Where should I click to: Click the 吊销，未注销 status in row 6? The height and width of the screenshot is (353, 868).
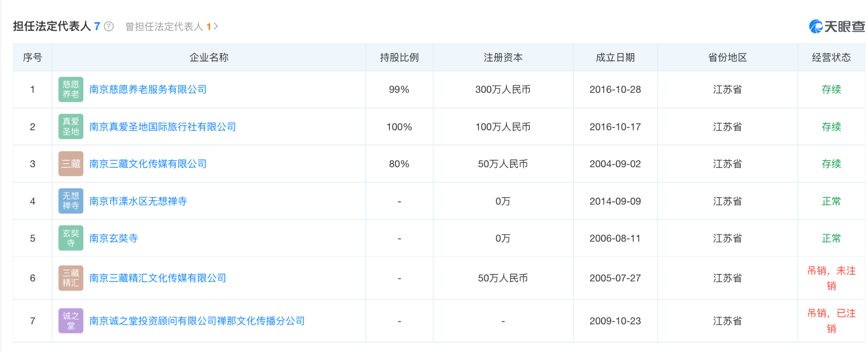pos(831,278)
